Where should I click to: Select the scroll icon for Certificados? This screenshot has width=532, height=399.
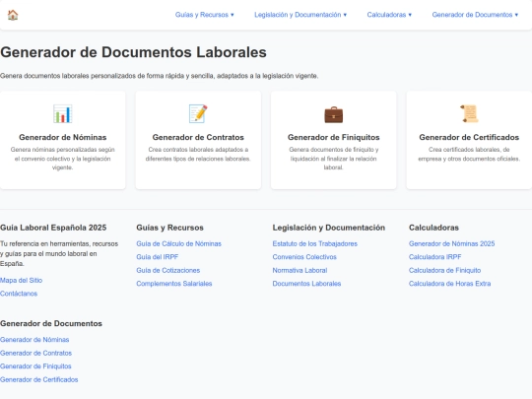click(x=469, y=113)
